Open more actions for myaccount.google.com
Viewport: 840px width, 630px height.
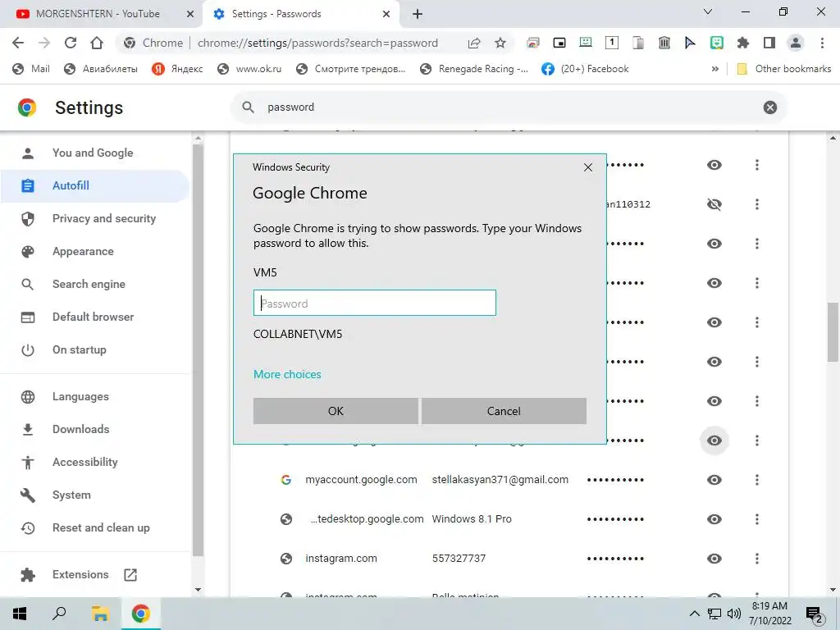[757, 480]
